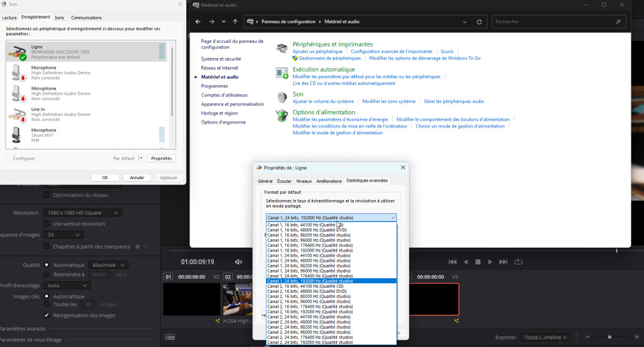The image size is (644, 347).
Task: Uncheck Réorganisation des images
Action: coord(47,315)
